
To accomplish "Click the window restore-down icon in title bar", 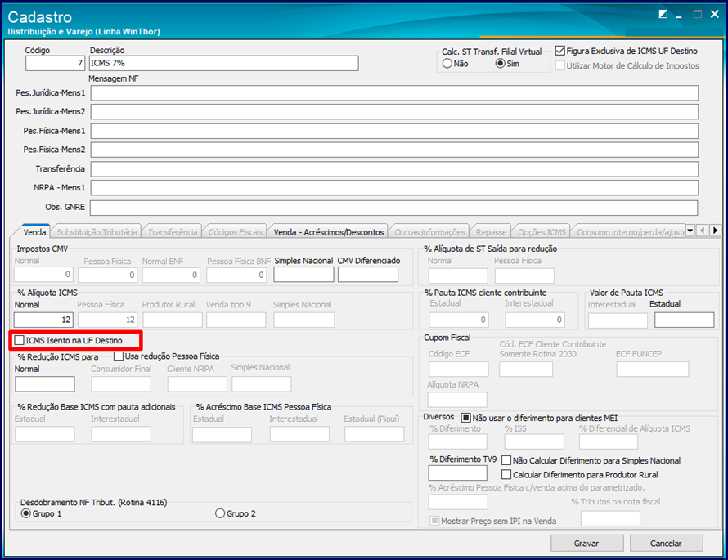I will (x=663, y=14).
